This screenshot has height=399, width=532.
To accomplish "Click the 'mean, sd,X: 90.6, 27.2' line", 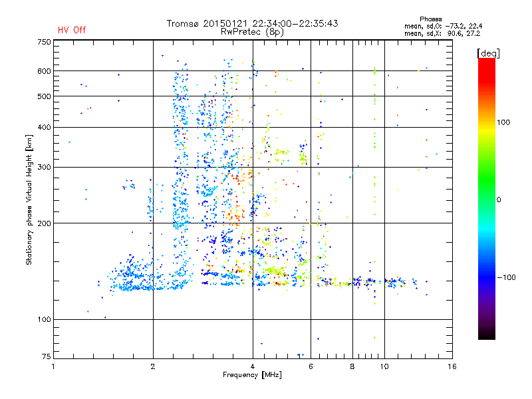I will [442, 33].
